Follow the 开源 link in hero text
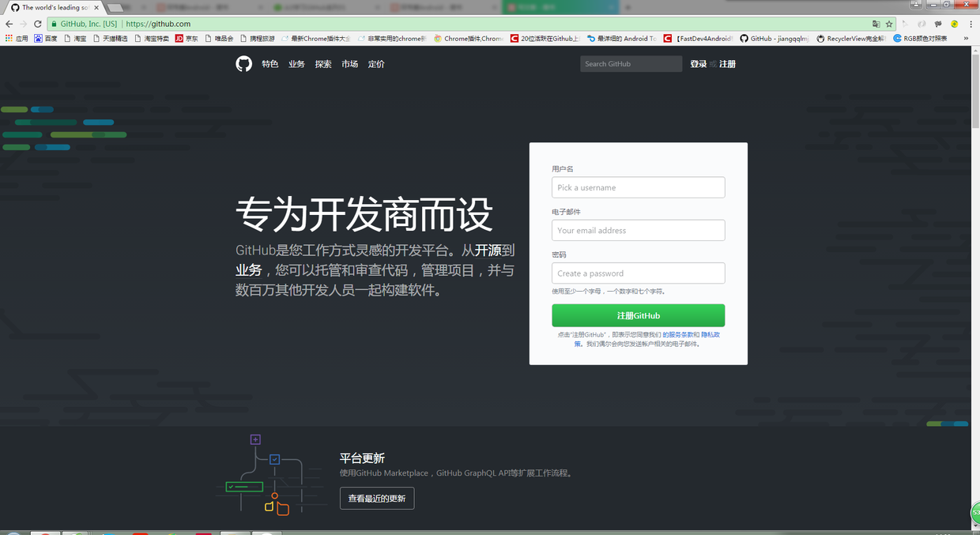The width and height of the screenshot is (980, 535). tap(488, 251)
